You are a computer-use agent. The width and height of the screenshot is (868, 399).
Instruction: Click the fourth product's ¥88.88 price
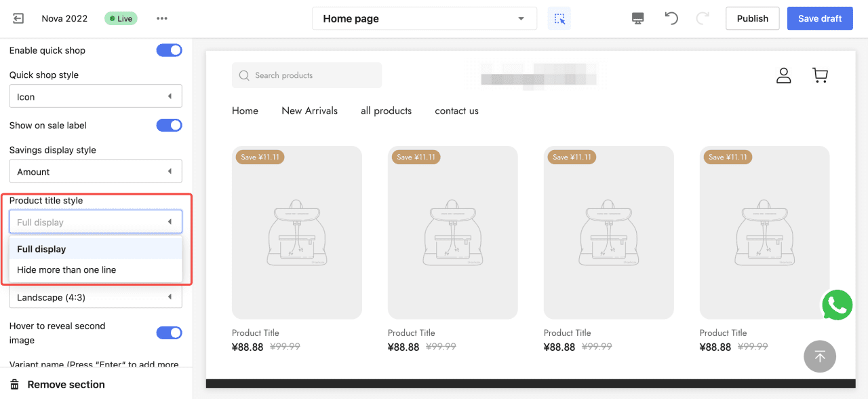(x=715, y=347)
